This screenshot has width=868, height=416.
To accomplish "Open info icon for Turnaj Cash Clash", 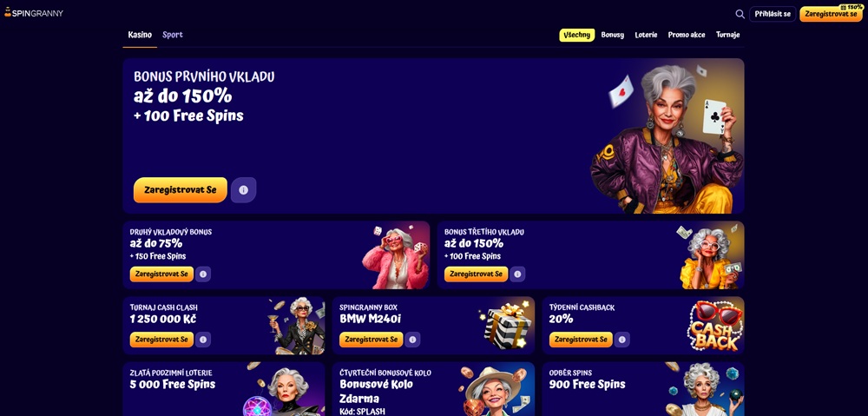I will tap(202, 340).
